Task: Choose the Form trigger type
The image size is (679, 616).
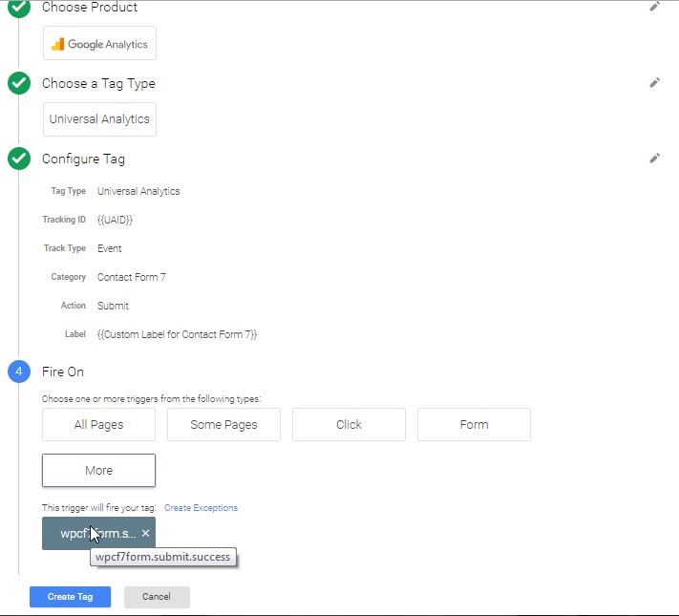Action: [x=475, y=425]
